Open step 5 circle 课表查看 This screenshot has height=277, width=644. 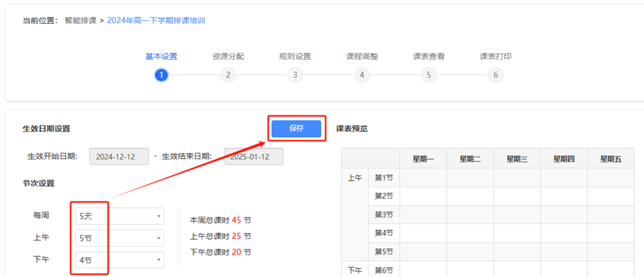click(429, 75)
